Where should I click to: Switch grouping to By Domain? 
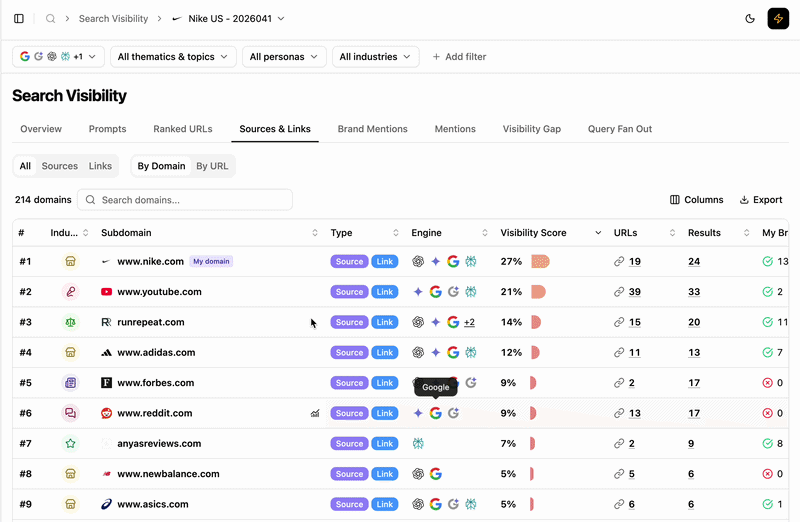[x=161, y=166]
